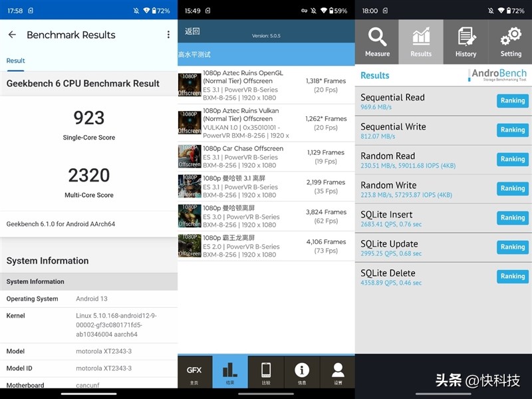The height and width of the screenshot is (399, 532).
Task: Tap Ranking button for SQLite Insert
Action: point(512,218)
